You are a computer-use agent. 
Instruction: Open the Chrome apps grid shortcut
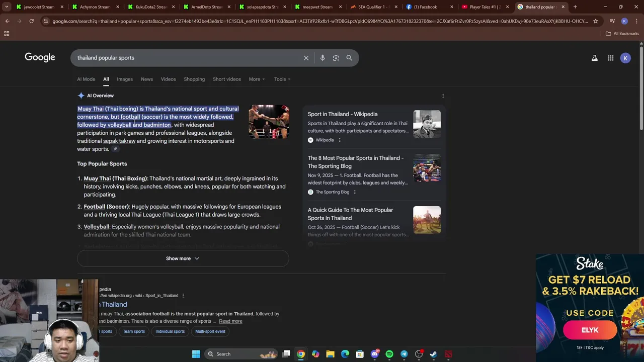[7, 33]
